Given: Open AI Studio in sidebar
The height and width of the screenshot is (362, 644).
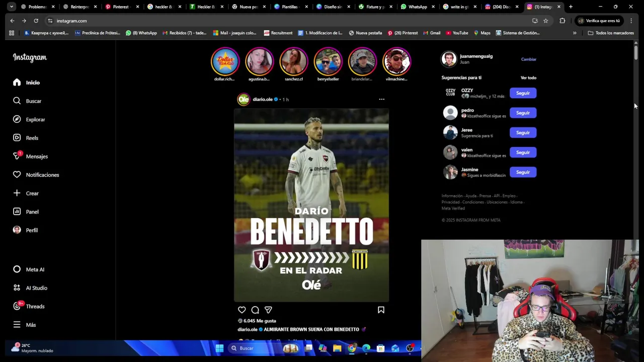Looking at the screenshot, I should pyautogui.click(x=30, y=288).
